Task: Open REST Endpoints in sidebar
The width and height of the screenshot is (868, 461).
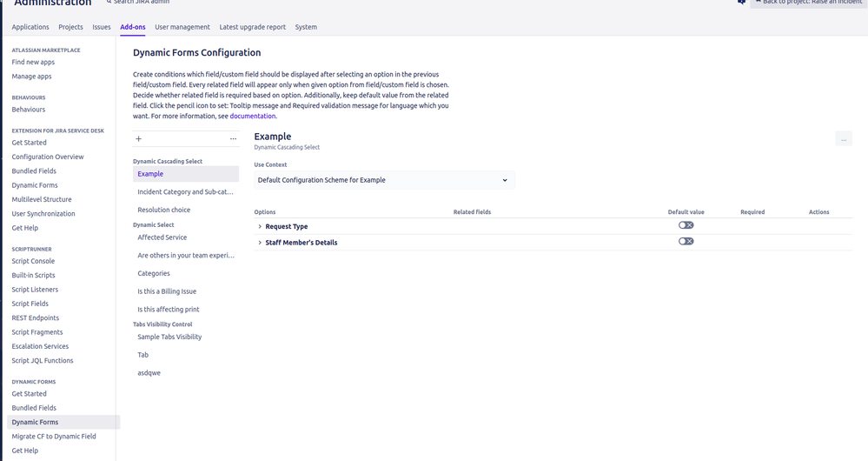Action: (36, 317)
